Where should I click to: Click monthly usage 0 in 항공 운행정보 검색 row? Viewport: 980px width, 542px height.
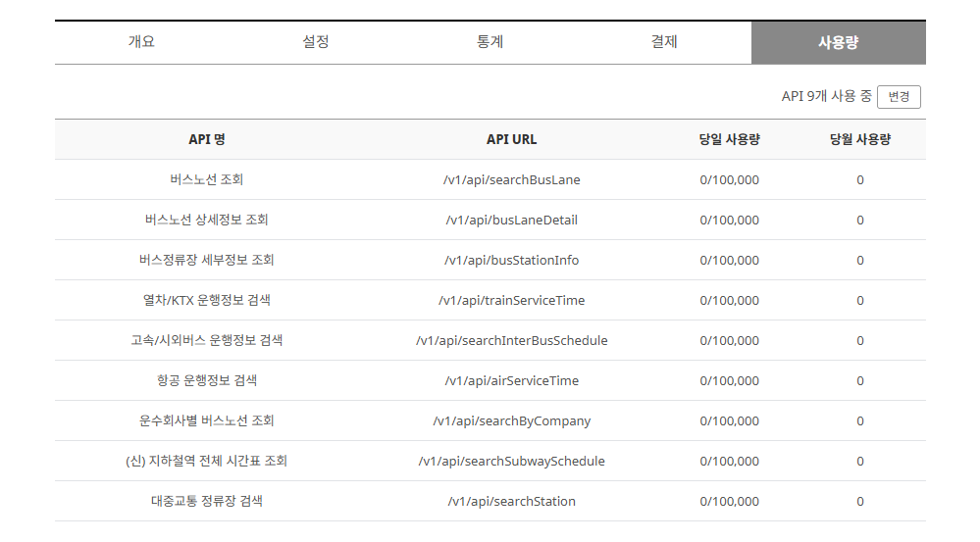pyautogui.click(x=860, y=380)
